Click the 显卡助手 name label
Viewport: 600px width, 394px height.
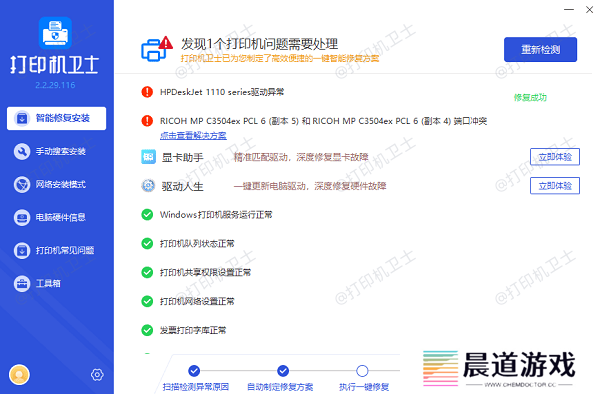[183, 157]
